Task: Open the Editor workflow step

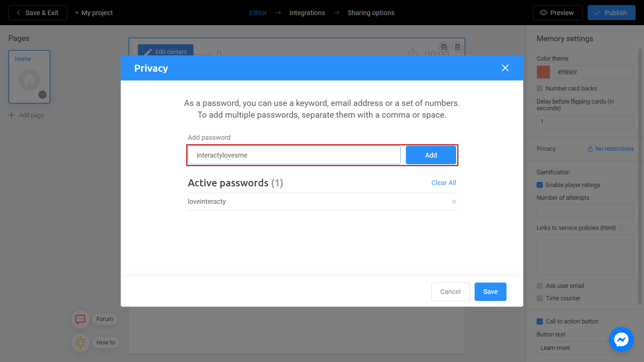Action: 258,12
